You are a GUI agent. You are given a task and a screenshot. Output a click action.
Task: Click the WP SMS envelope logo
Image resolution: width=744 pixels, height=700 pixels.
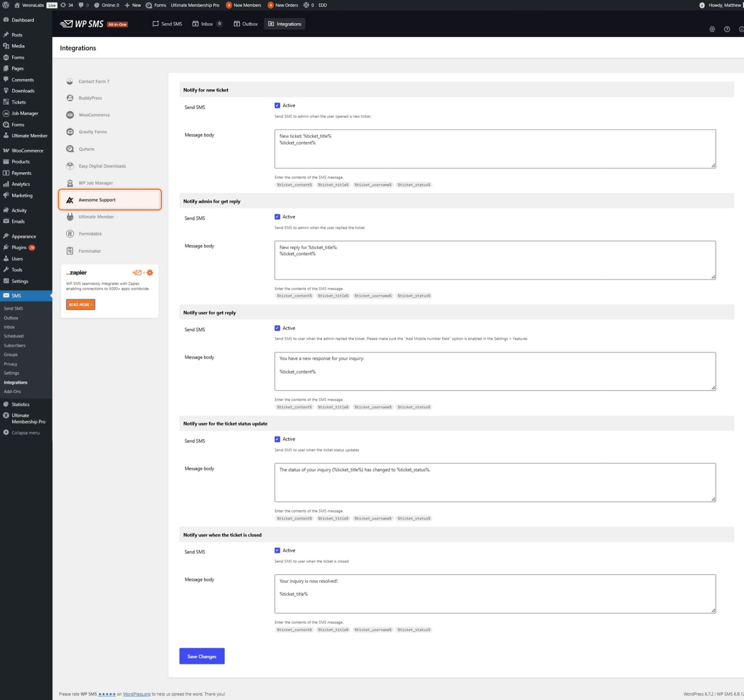[x=66, y=24]
